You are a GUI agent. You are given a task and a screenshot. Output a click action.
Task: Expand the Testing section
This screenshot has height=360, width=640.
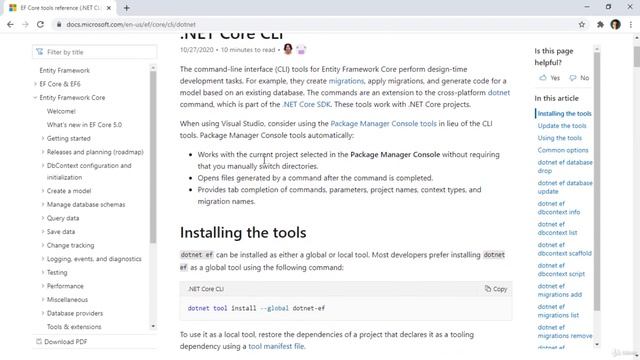(x=42, y=272)
